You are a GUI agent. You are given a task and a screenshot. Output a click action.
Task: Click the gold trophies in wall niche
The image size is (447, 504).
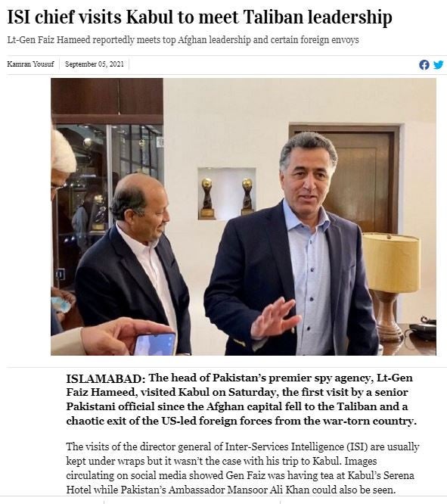point(227,198)
